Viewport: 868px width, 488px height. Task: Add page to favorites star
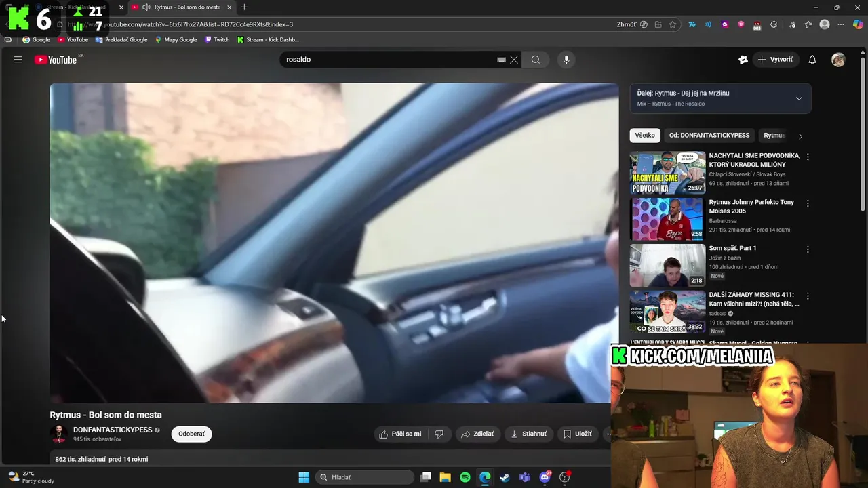click(x=673, y=24)
